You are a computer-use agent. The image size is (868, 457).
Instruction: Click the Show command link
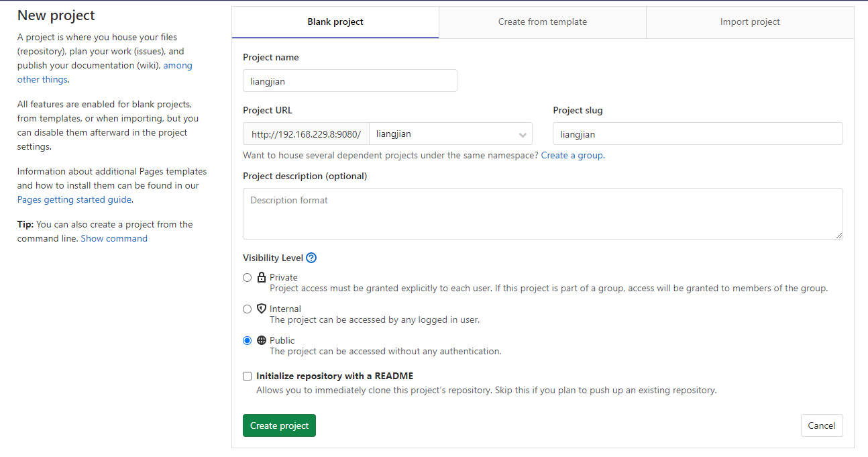(114, 238)
